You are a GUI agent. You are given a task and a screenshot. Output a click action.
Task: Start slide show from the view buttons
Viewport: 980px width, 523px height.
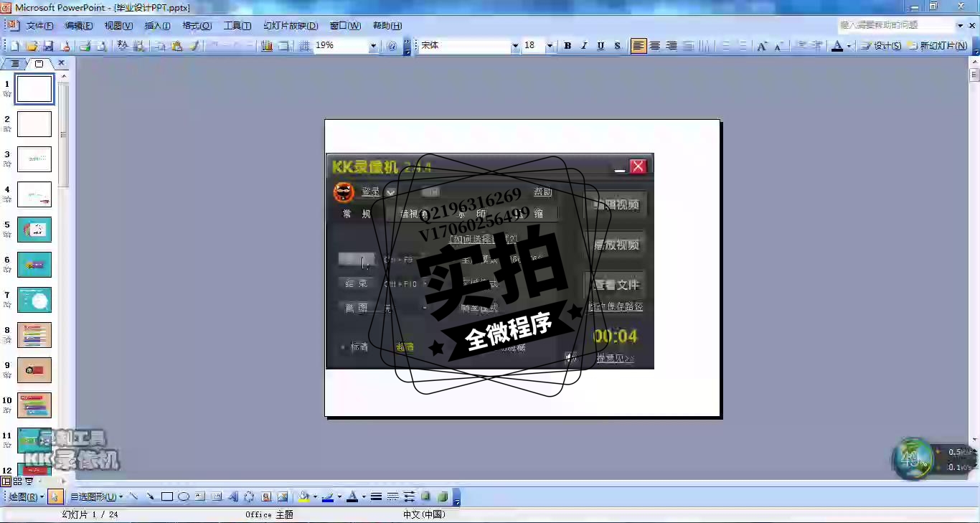click(29, 481)
